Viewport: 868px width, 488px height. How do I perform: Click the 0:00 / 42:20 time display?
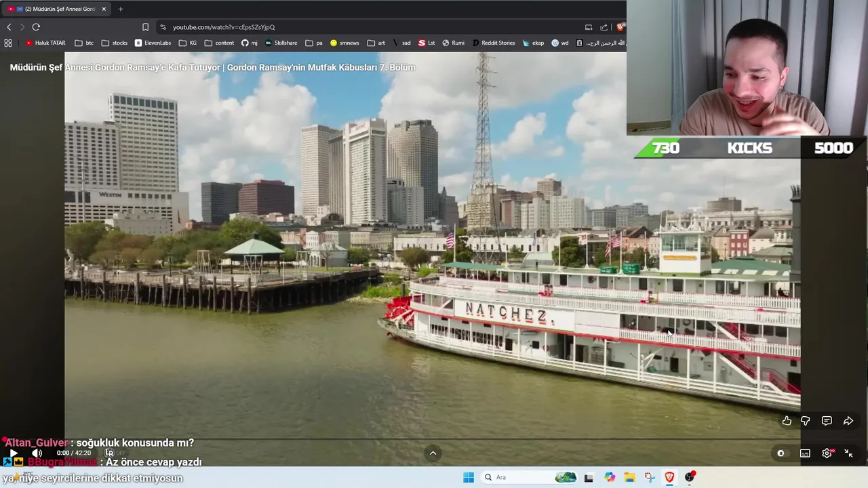pyautogui.click(x=73, y=453)
